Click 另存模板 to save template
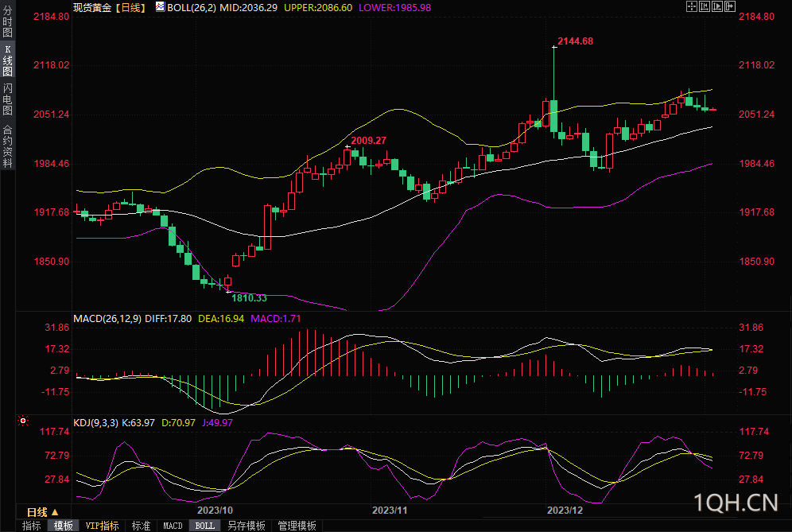Viewport: 792px width, 532px height. pyautogui.click(x=246, y=526)
